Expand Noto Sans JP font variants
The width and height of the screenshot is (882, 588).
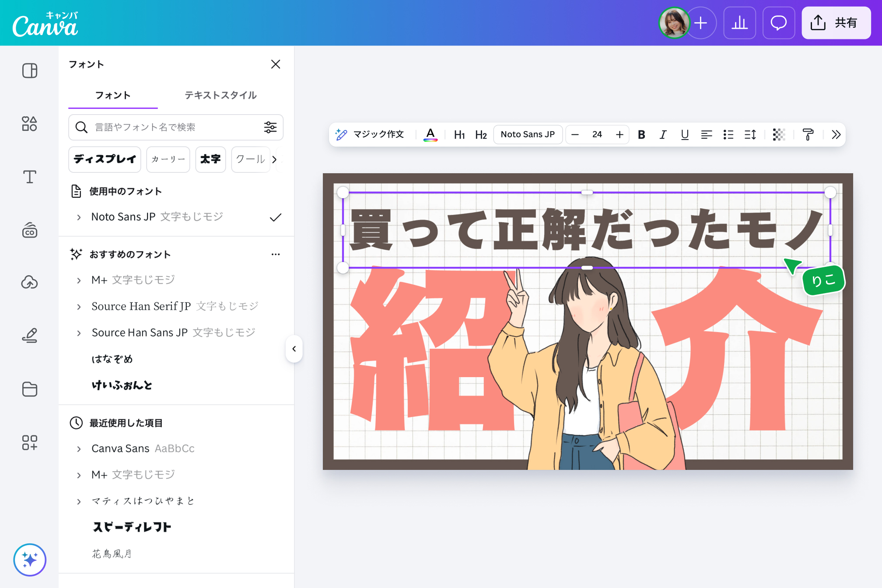79,217
